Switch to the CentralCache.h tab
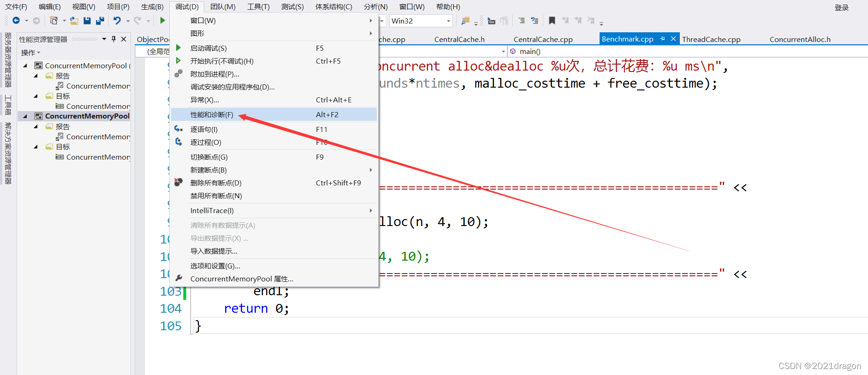 pyautogui.click(x=459, y=39)
